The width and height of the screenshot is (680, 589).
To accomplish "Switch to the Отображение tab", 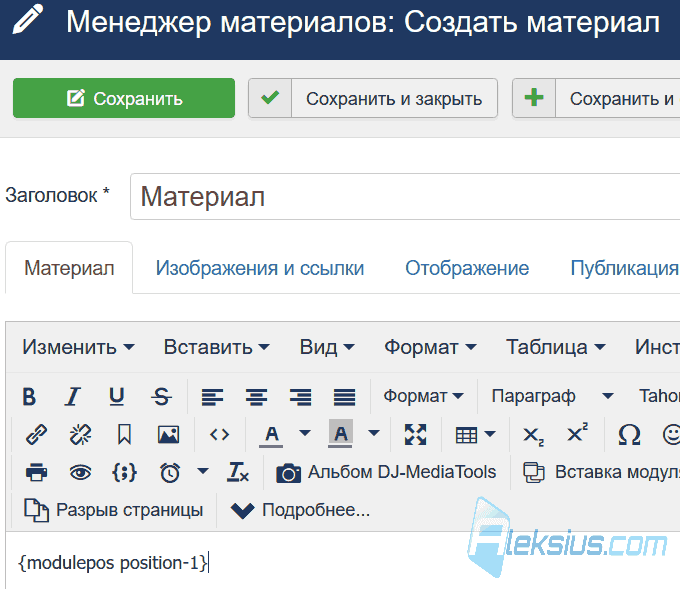I will 467,268.
